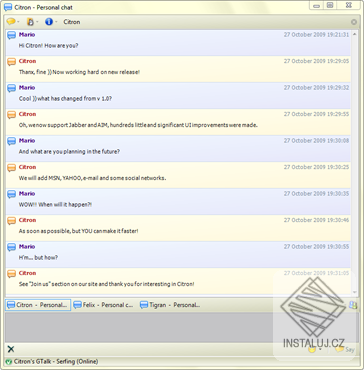Click the orange icon by the Jabber and AIM message
Image resolution: width=364 pixels, height=370 pixels.
pyautogui.click(x=12, y=115)
